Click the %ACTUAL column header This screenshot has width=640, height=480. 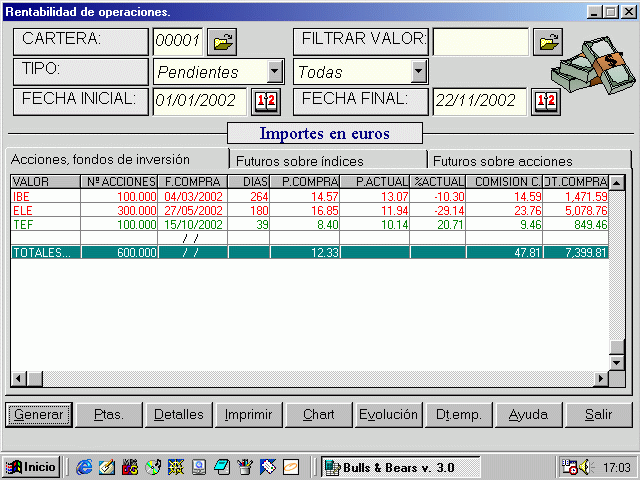[x=438, y=182]
